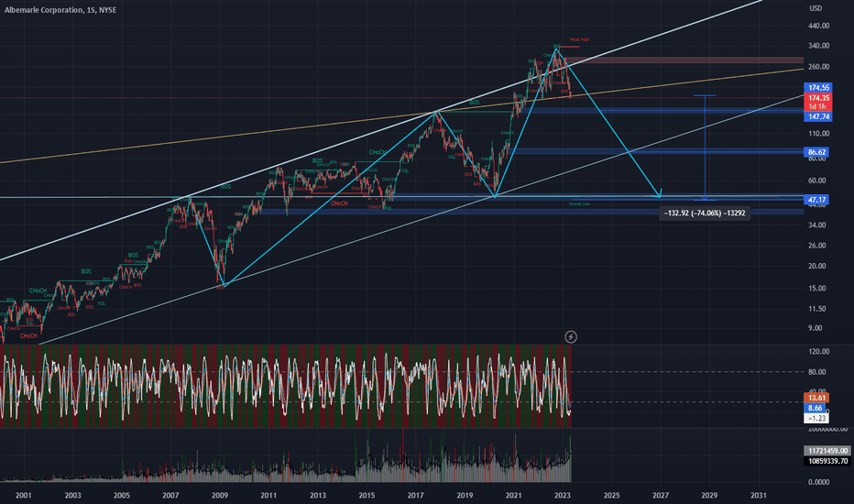Click the 340.00 price axis label
The height and width of the screenshot is (504, 854).
[818, 46]
